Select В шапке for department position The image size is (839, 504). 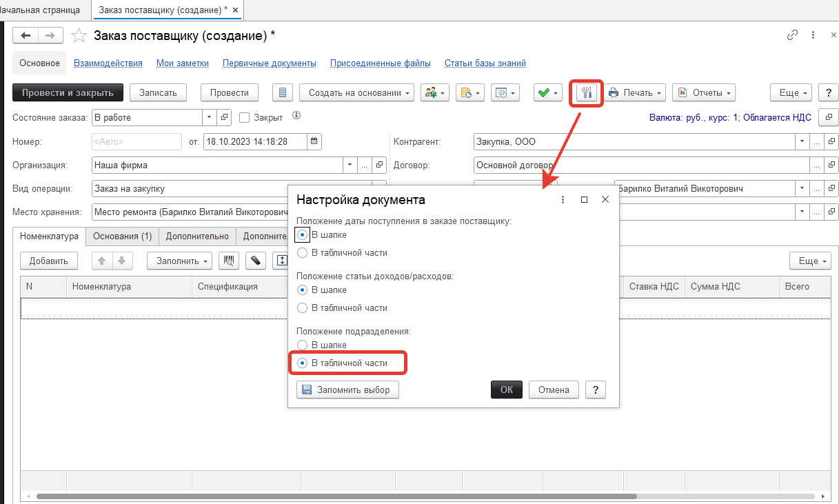pyautogui.click(x=301, y=345)
